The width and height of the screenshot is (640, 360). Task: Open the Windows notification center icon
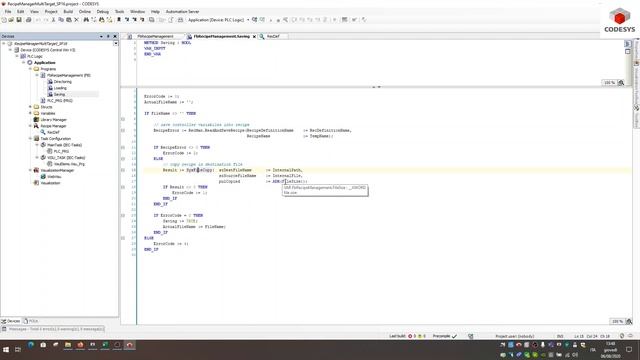click(x=629, y=350)
